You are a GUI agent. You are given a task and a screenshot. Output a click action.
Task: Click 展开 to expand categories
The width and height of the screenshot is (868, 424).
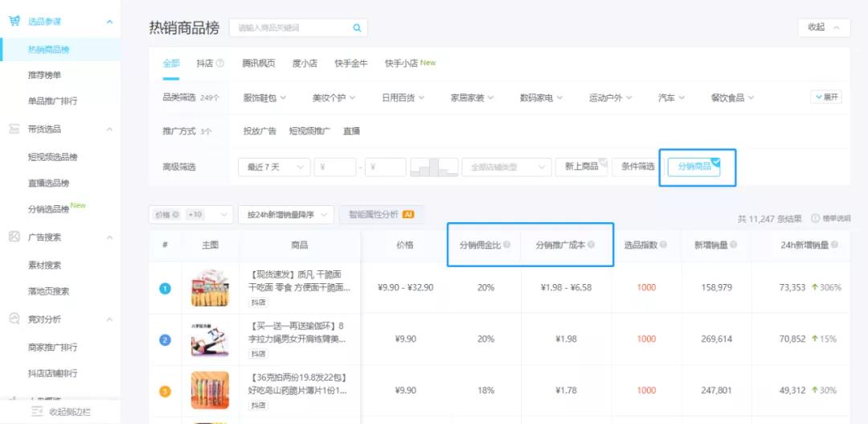click(x=826, y=97)
